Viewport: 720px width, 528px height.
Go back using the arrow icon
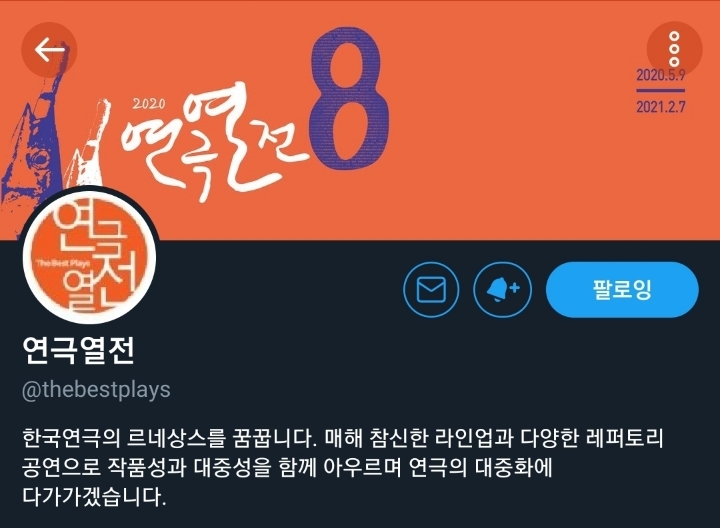(x=49, y=50)
